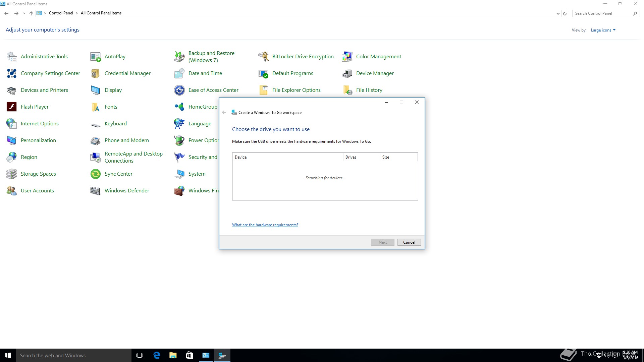Open the address bar history dropdown
This screenshot has height=362, width=644.
pos(558,13)
